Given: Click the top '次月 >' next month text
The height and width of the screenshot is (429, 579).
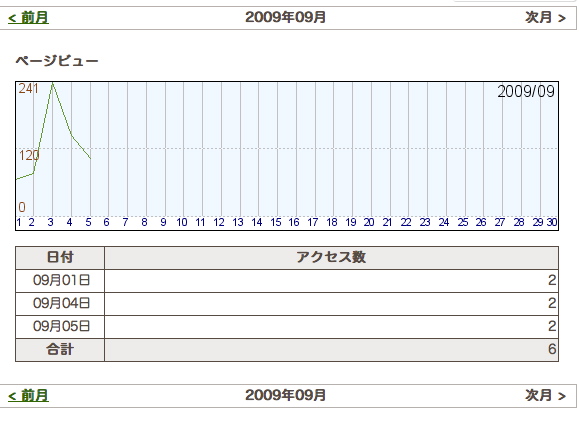Looking at the screenshot, I should point(545,17).
